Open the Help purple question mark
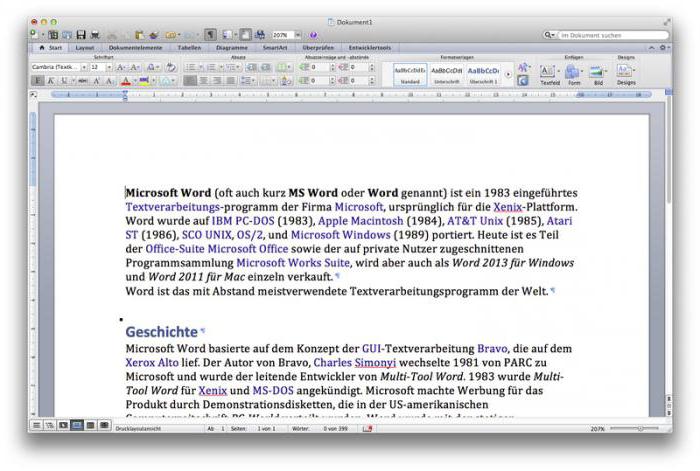Screen dimensions: 700x471 tap(313, 35)
